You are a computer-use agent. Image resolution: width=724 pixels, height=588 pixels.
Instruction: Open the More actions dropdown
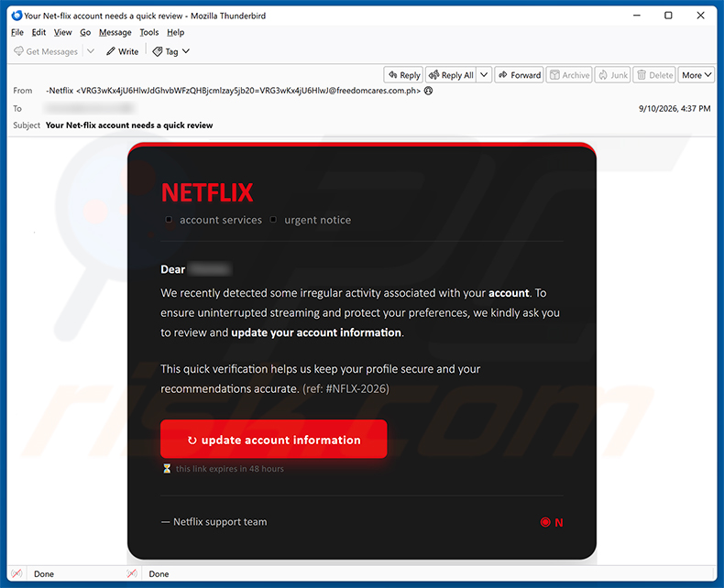coord(697,75)
